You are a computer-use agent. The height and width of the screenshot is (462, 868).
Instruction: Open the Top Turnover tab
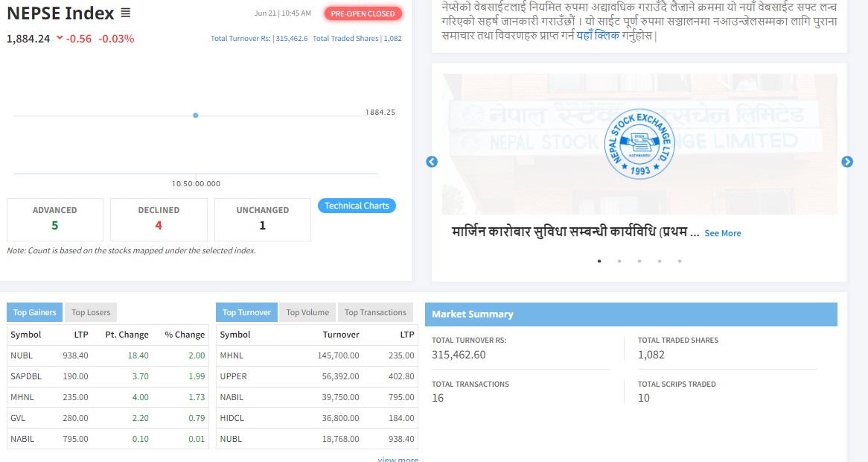[246, 312]
